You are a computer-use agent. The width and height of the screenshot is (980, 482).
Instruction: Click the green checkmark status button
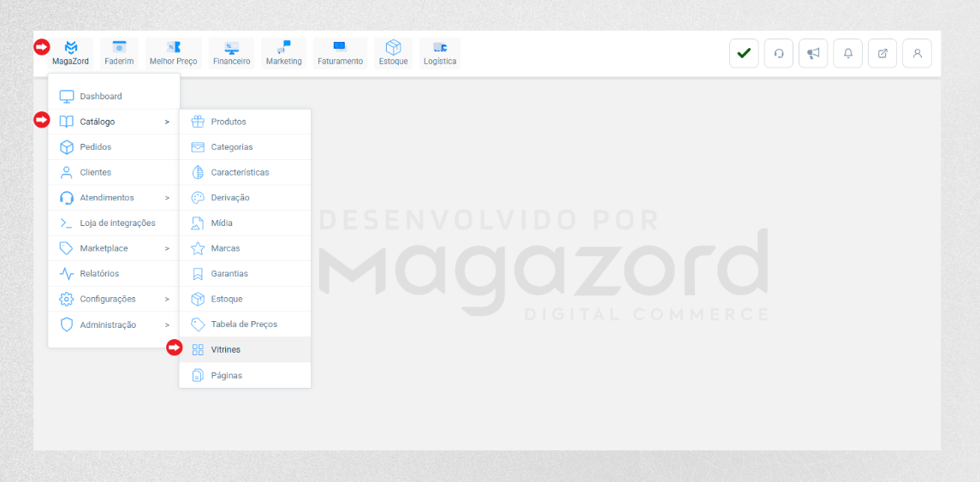point(744,53)
